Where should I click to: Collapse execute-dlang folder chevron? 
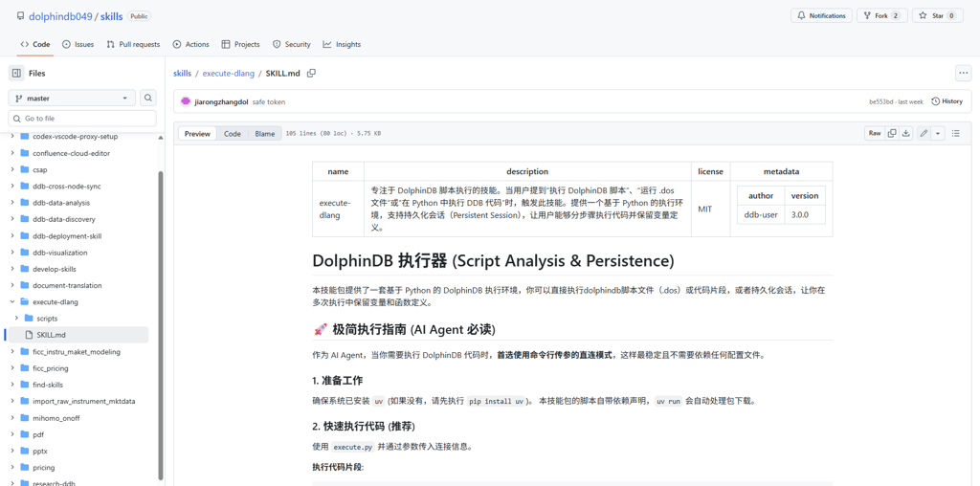12,301
